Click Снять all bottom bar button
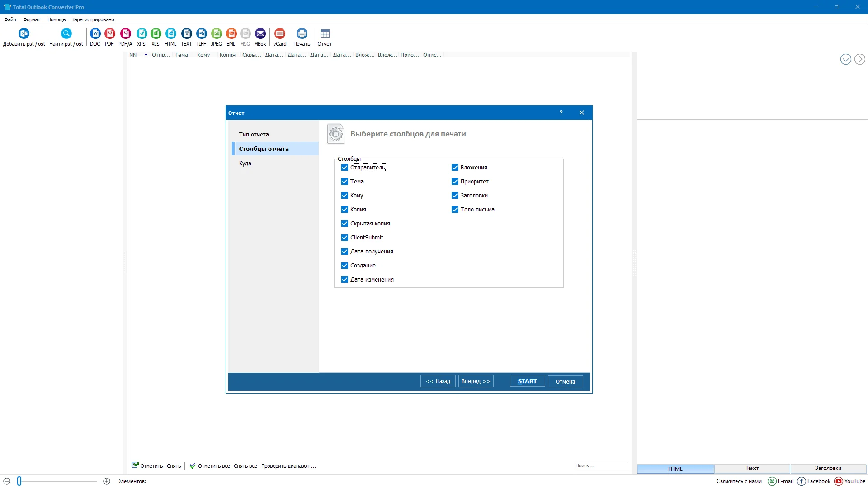 (245, 466)
